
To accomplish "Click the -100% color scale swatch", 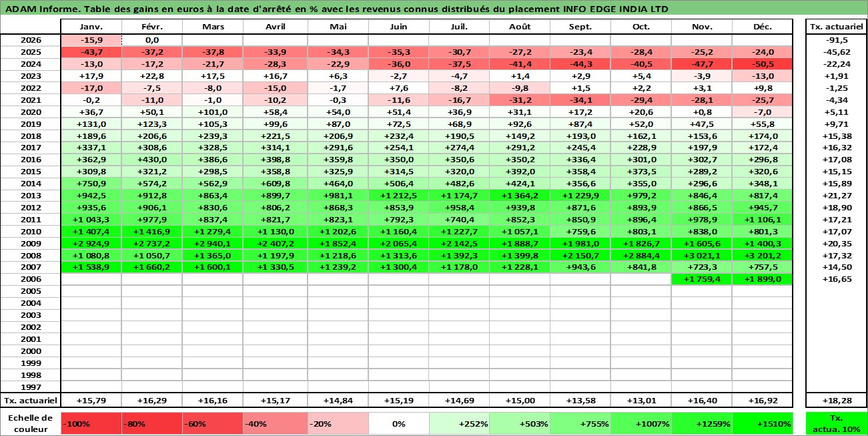I will coord(91,423).
